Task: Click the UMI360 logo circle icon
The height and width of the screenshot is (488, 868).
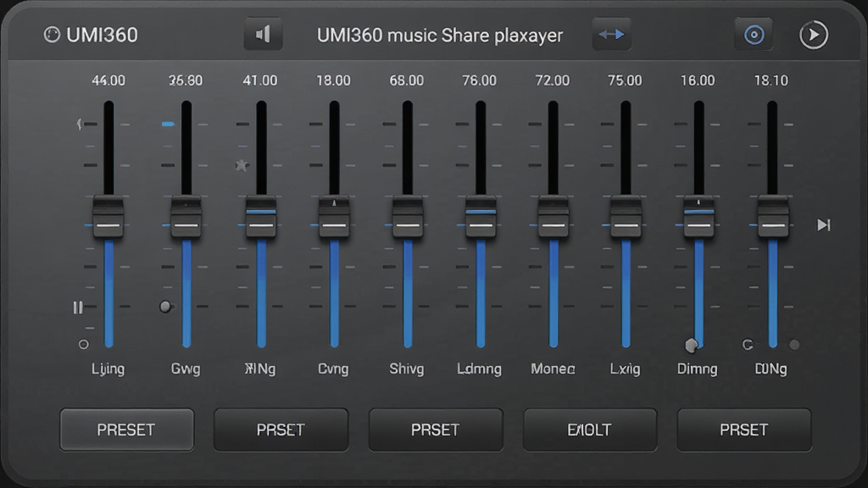Action: point(52,35)
